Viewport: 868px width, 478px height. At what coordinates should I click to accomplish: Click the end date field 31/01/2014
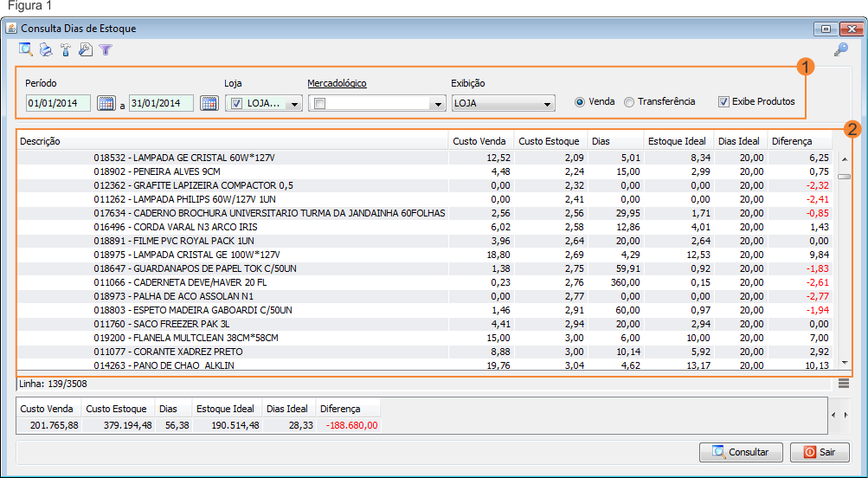point(161,103)
